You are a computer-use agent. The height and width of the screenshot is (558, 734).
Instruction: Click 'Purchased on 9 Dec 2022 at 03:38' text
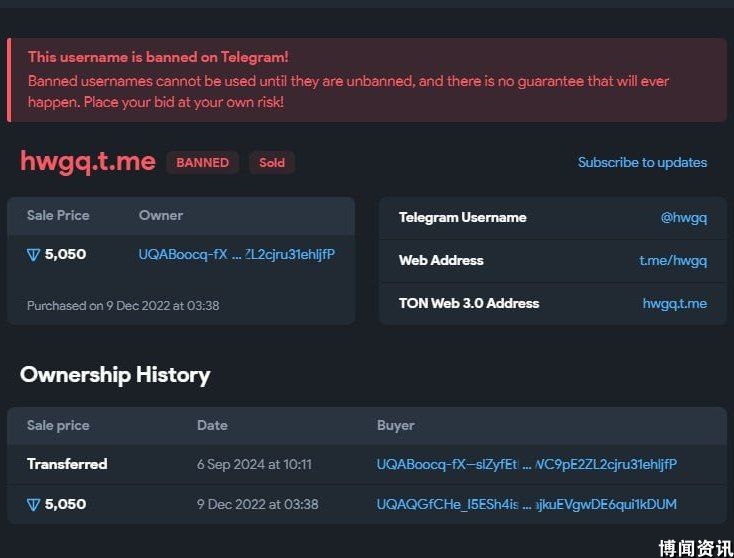coord(123,306)
